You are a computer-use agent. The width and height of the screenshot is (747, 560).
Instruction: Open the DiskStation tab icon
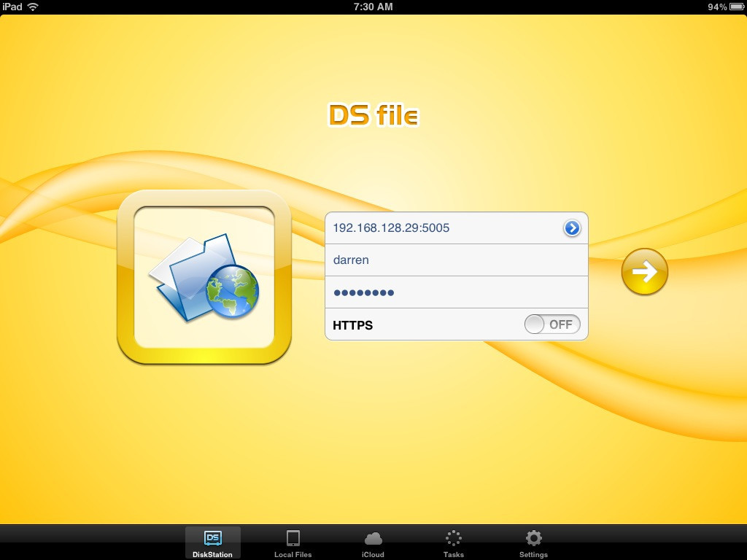click(x=212, y=538)
